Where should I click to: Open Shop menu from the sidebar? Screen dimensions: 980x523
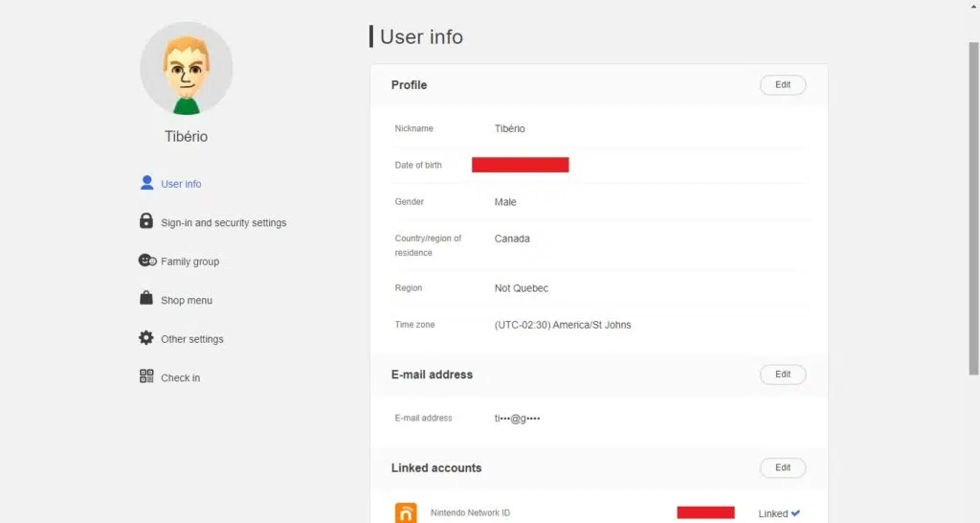187,301
